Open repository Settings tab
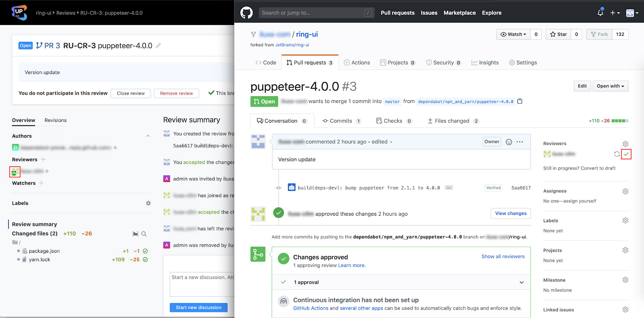Image resolution: width=644 pixels, height=318 pixels. point(523,62)
